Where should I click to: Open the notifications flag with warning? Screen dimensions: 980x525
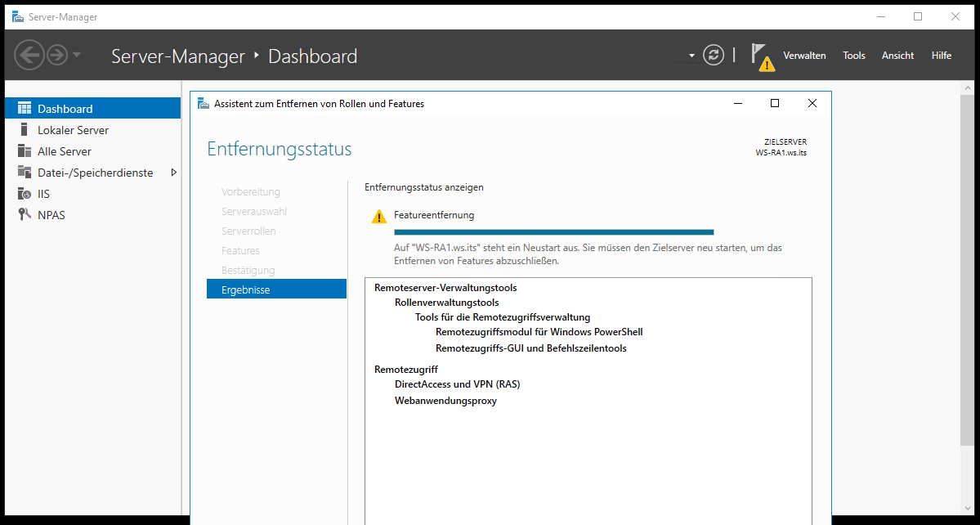762,56
